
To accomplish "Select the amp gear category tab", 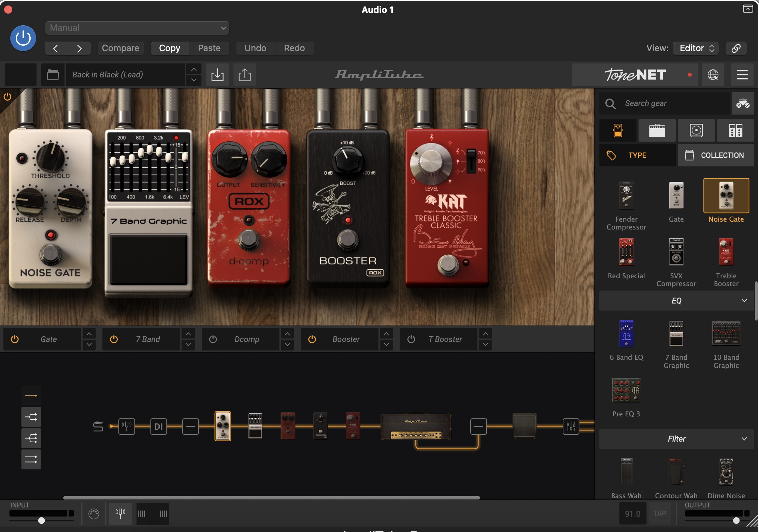I will coord(657,130).
